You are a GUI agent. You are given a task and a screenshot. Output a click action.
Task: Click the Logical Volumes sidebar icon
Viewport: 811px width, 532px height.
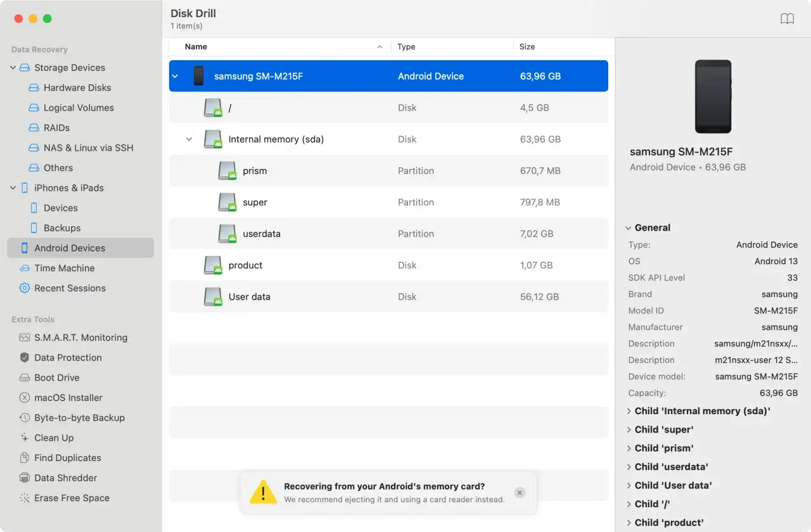34,108
